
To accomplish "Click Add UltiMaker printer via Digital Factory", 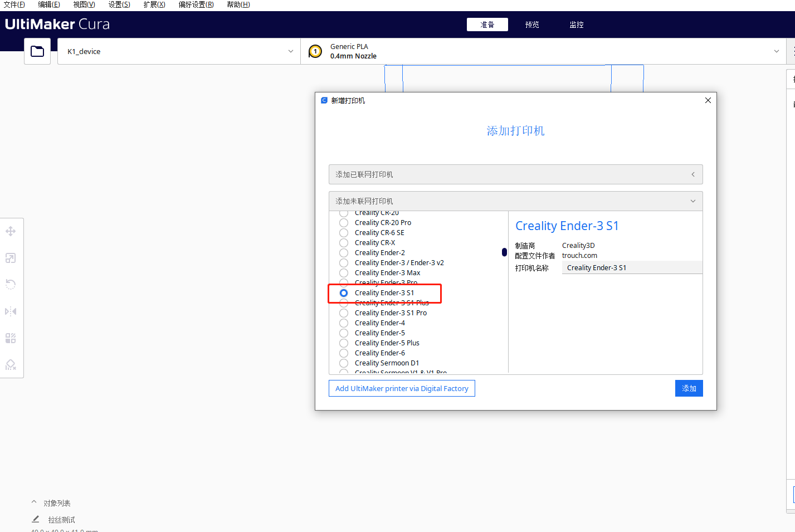I will point(402,388).
